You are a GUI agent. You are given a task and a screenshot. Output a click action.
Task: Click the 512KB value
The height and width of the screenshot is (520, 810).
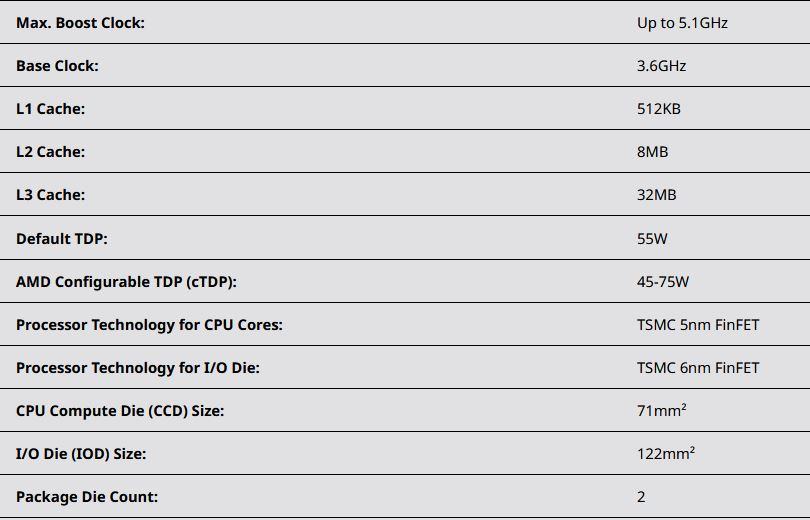(x=659, y=108)
